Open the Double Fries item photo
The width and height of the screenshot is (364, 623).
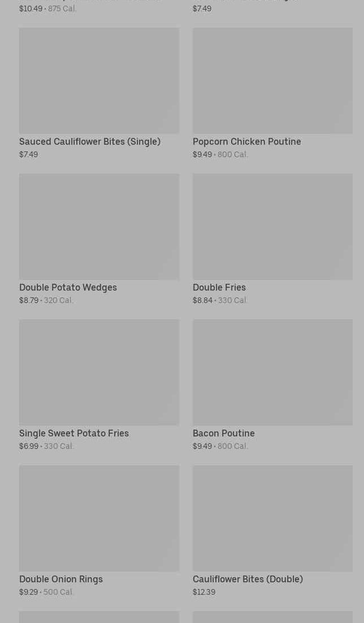(x=272, y=227)
